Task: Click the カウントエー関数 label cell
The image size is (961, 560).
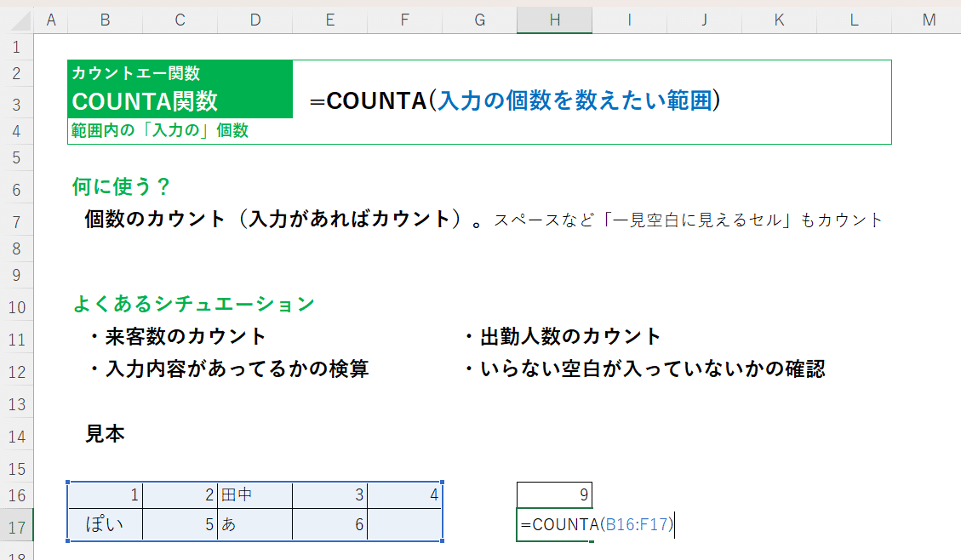Action: tap(136, 73)
